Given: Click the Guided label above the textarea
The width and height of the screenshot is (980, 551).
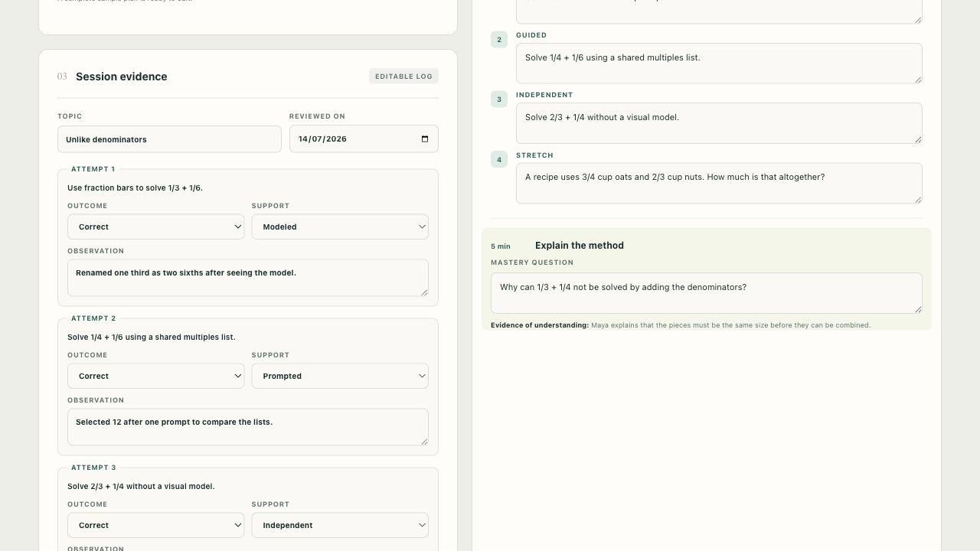Looking at the screenshot, I should [x=531, y=35].
